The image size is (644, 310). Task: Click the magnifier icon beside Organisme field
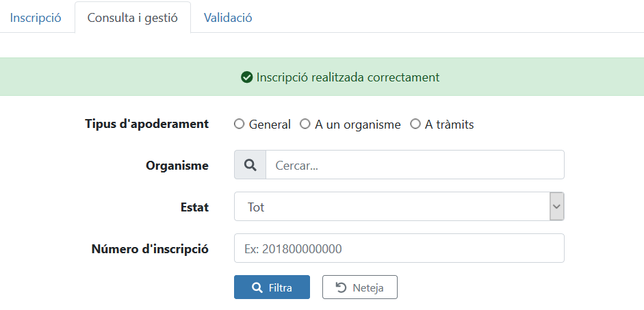(250, 166)
